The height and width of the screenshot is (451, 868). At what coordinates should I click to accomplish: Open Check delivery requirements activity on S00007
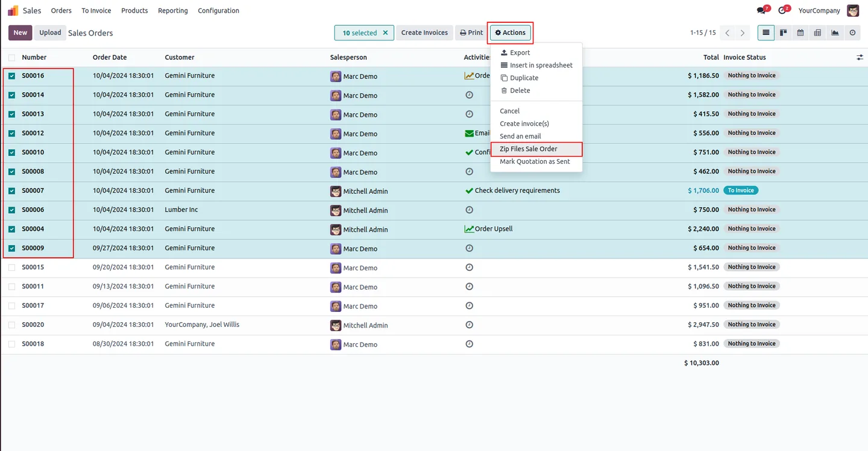click(512, 190)
